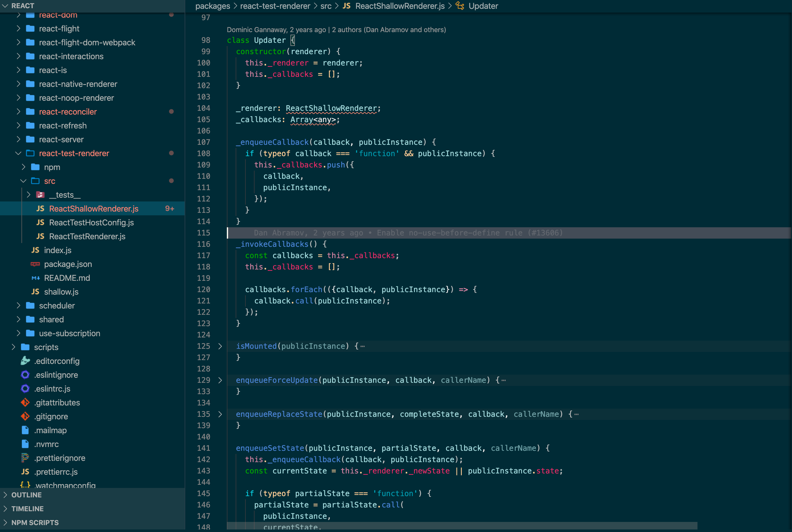Collapse the REACT explorer section
The height and width of the screenshot is (532, 792).
coord(5,6)
